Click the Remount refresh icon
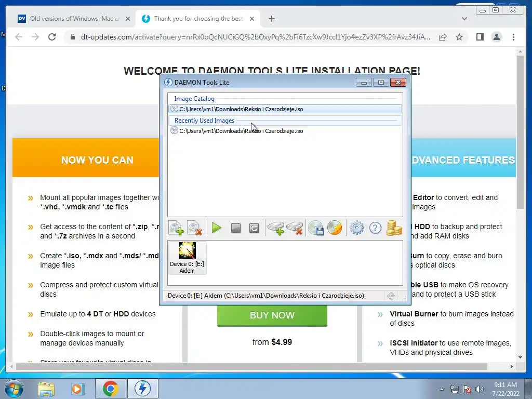The height and width of the screenshot is (399, 532). (254, 228)
